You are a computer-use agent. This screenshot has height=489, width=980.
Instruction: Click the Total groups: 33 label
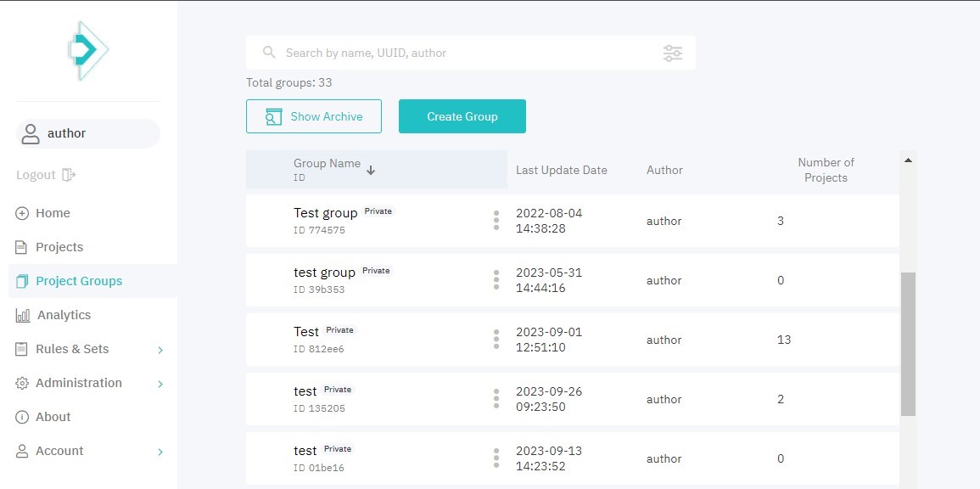[288, 82]
